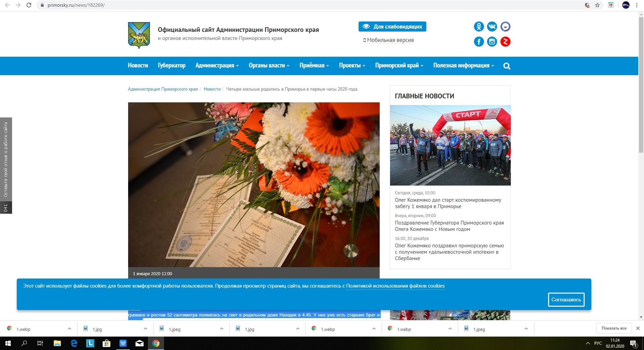
Task: Expand the 'Приморский край' dropdown menu
Action: (399, 65)
